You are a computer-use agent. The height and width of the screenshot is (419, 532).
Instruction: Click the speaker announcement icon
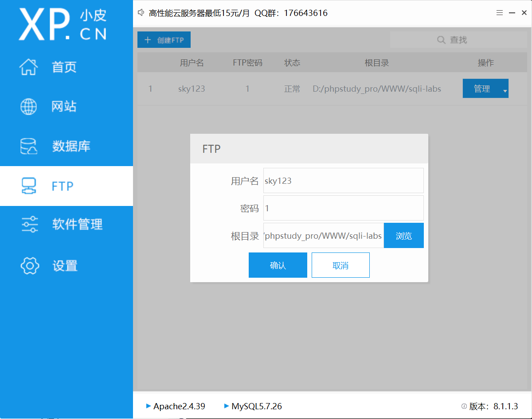(x=141, y=13)
